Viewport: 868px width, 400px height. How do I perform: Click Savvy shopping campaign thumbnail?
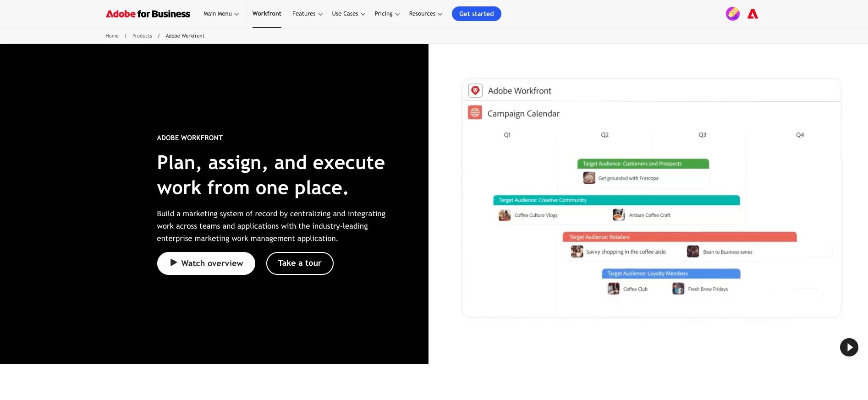click(577, 252)
